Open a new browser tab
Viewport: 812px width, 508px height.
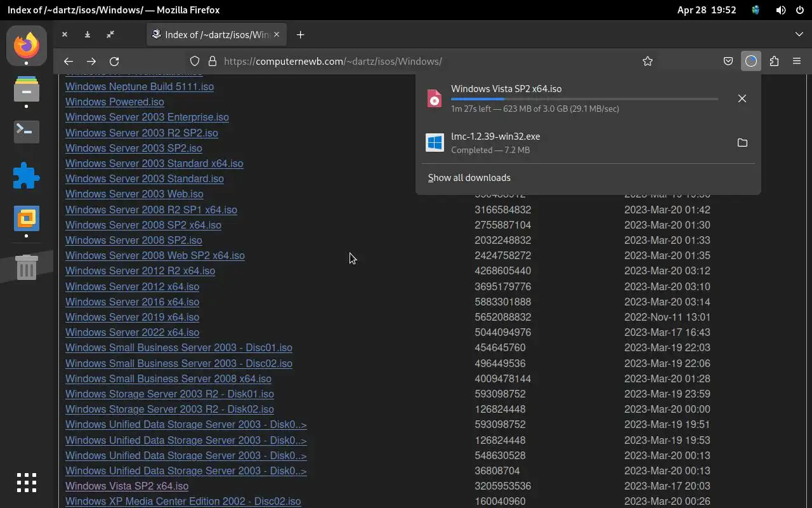(x=301, y=34)
